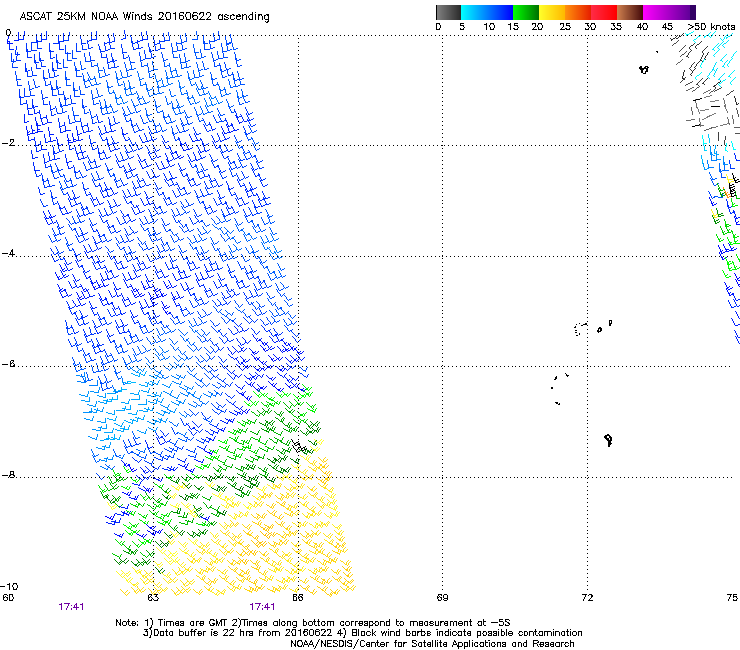
Task: Click the purple '17:41' time left of longitude 63
Action: [x=71, y=607]
